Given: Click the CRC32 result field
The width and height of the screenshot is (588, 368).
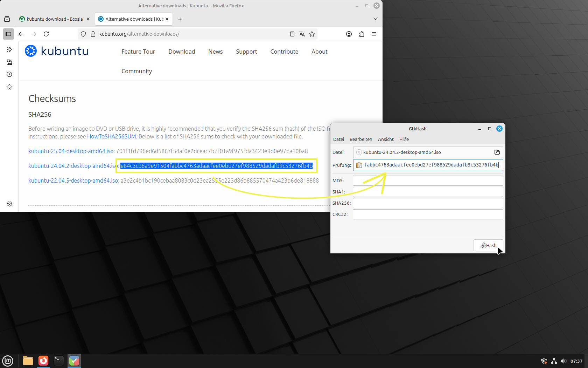Looking at the screenshot, I should point(428,214).
